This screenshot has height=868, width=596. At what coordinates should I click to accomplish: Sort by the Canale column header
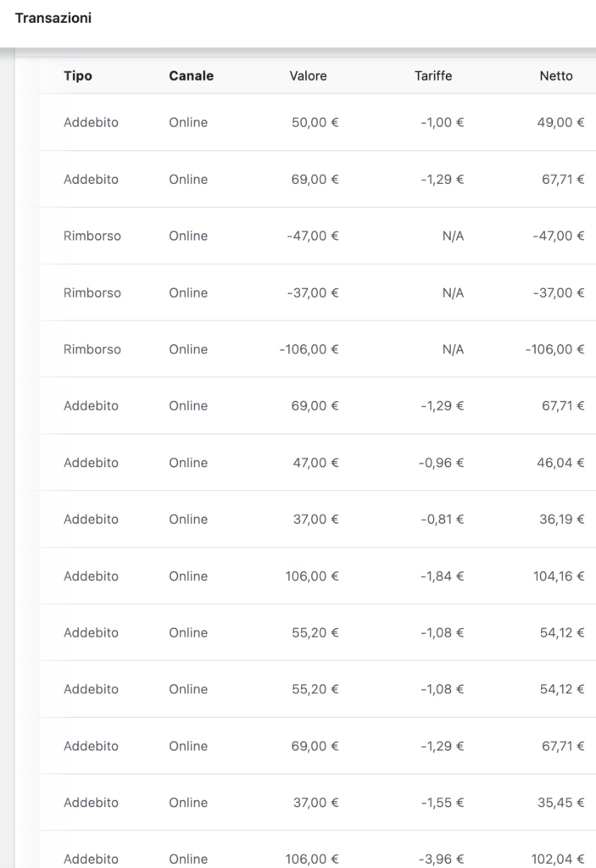pyautogui.click(x=191, y=75)
